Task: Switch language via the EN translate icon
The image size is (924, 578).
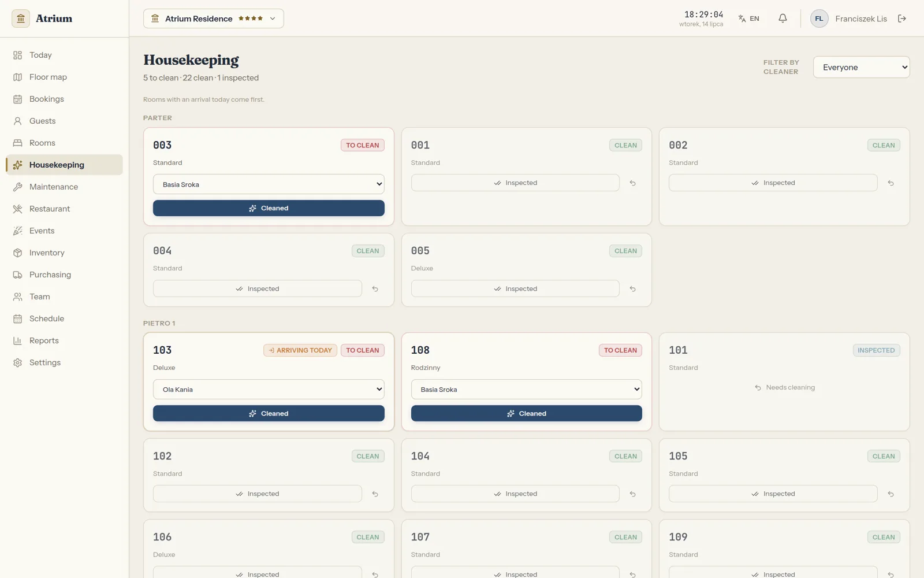Action: (x=748, y=18)
